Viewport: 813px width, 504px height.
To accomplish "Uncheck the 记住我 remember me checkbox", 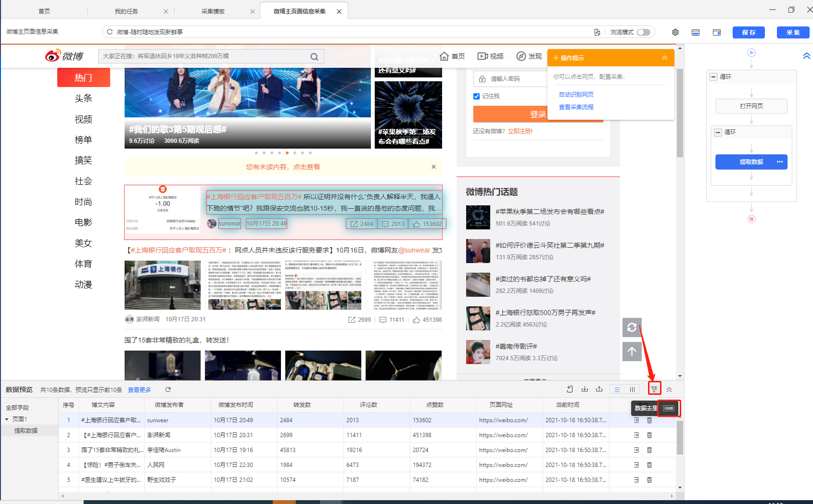I will [x=476, y=96].
